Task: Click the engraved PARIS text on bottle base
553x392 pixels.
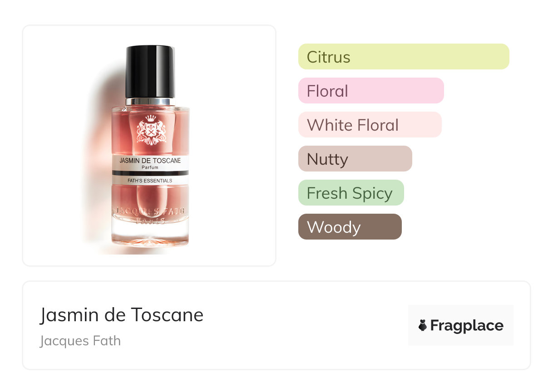Action: coord(150,221)
